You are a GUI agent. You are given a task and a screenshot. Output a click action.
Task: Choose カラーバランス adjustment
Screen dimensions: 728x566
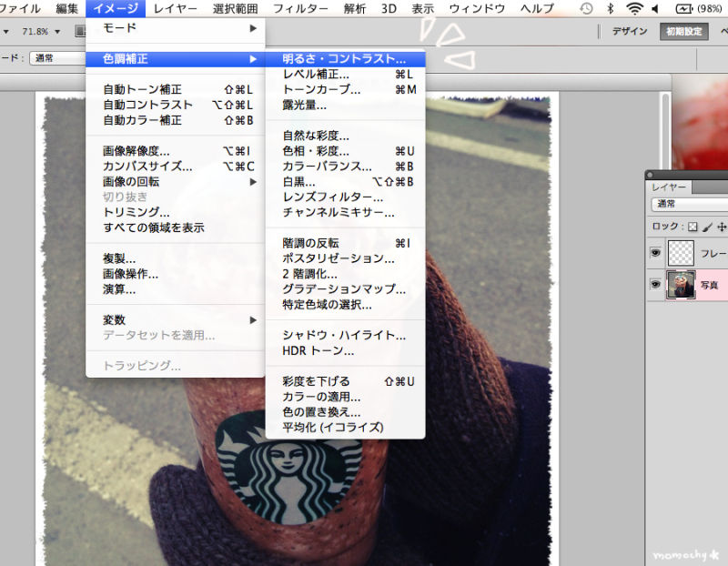point(345,167)
